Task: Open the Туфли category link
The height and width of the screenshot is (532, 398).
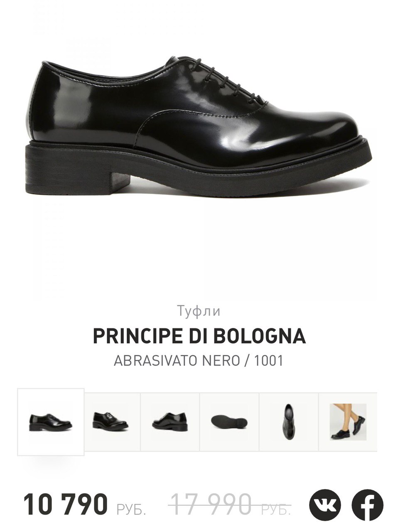Action: click(x=199, y=311)
